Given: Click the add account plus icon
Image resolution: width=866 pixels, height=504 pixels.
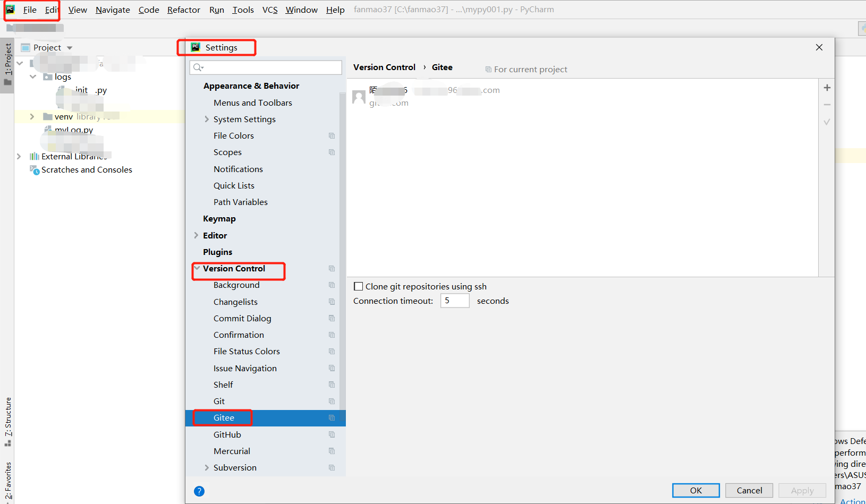Looking at the screenshot, I should click(827, 88).
